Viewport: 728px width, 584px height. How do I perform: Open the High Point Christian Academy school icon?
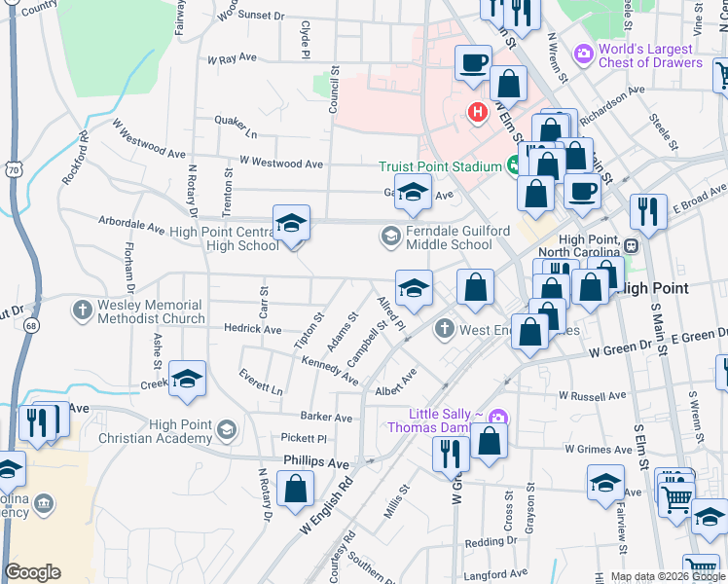tap(227, 430)
